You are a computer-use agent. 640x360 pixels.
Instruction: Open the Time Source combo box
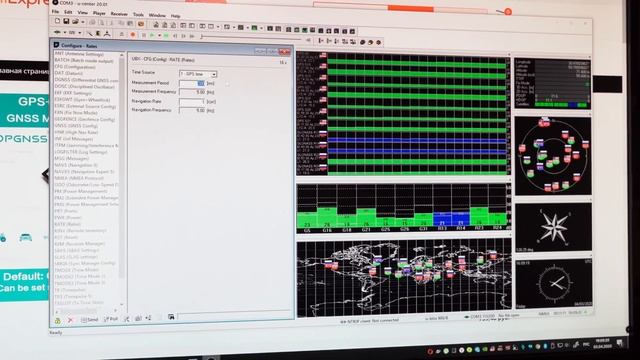(x=198, y=74)
